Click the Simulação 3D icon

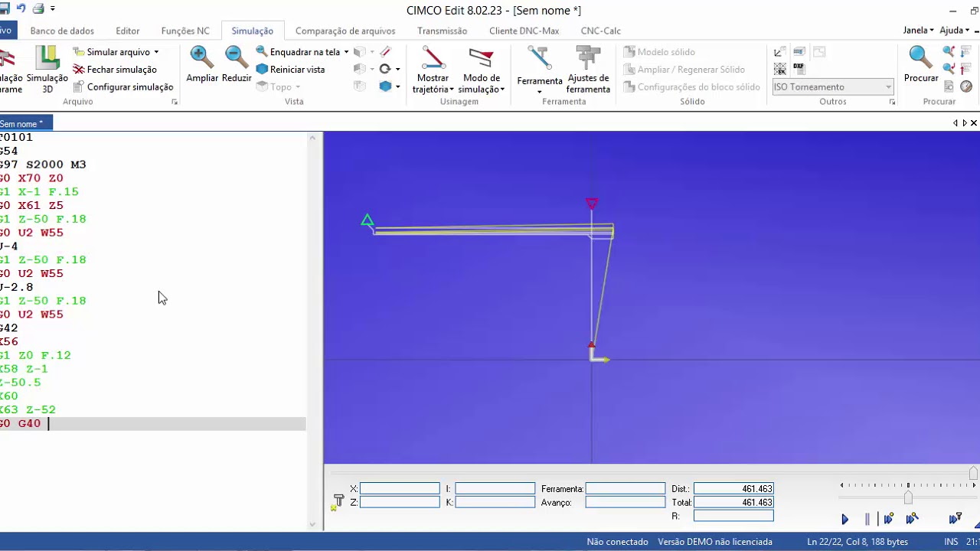47,57
